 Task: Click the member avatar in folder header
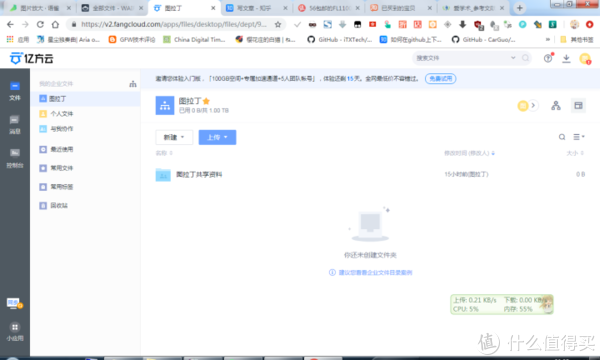[x=523, y=106]
